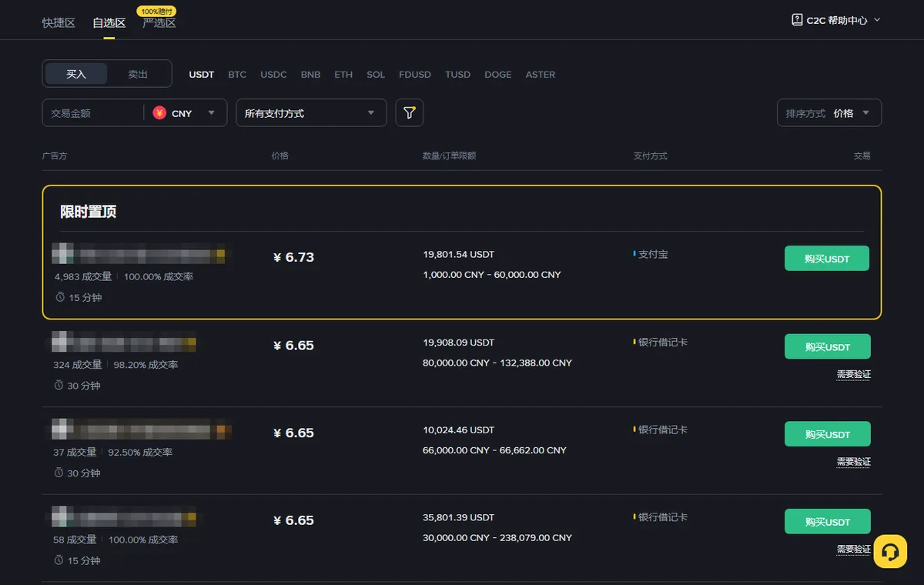
Task: Select the FDUSD coin tab
Action: pyautogui.click(x=415, y=75)
